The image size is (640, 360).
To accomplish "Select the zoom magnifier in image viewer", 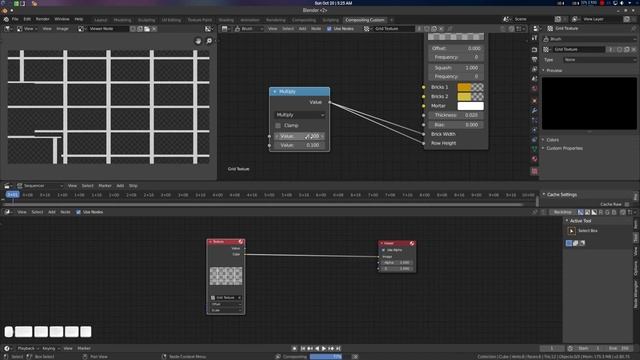I will pyautogui.click(x=209, y=41).
